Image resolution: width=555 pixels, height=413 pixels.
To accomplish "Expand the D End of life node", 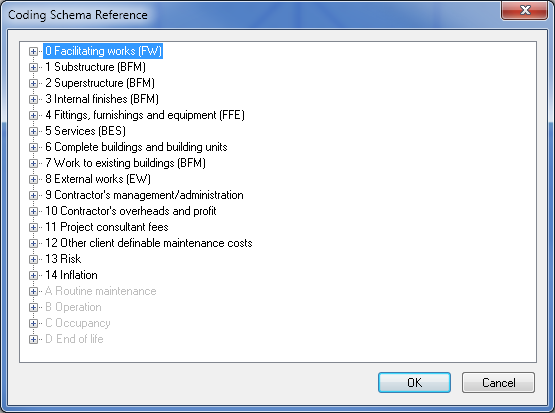I will point(33,339).
